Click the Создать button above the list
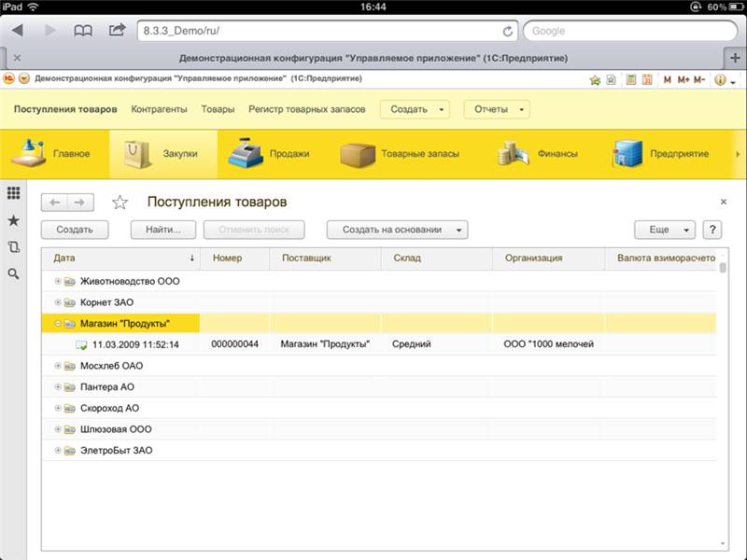The width and height of the screenshot is (747, 560). pyautogui.click(x=75, y=230)
